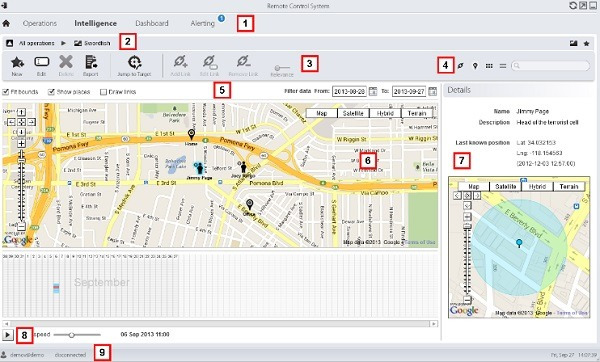Image resolution: width=600 pixels, height=362 pixels.
Task: Zoom in on the main map
Action: (x=21, y=144)
